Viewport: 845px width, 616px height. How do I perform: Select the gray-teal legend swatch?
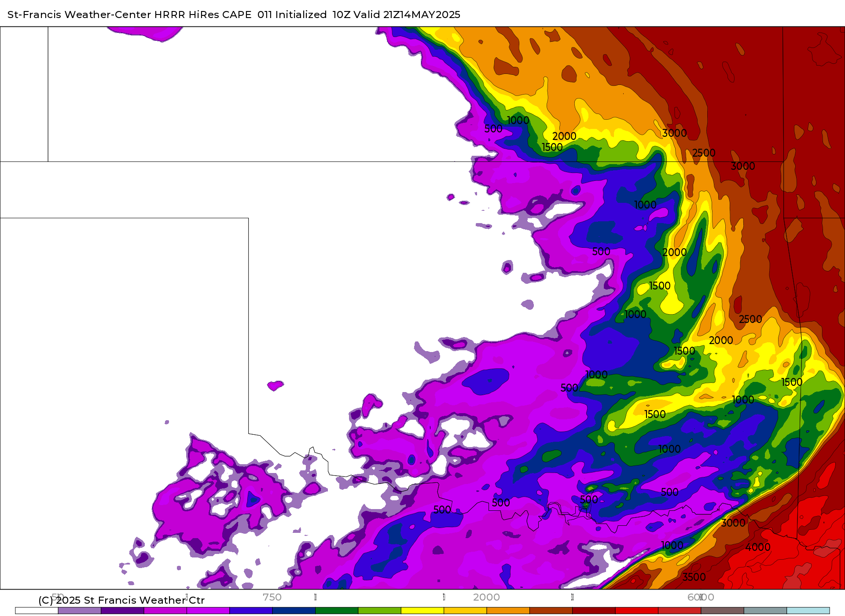click(765, 610)
